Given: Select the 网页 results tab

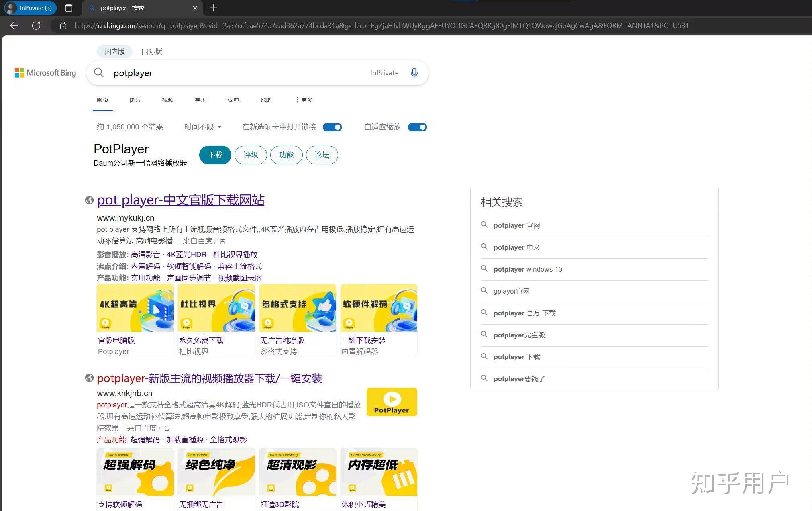Looking at the screenshot, I should coord(102,100).
